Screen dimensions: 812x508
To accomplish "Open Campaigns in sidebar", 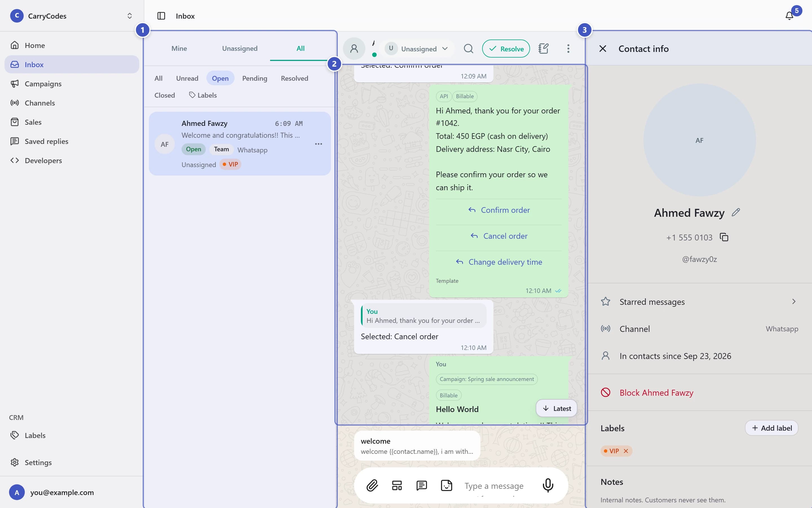I will pos(71,84).
